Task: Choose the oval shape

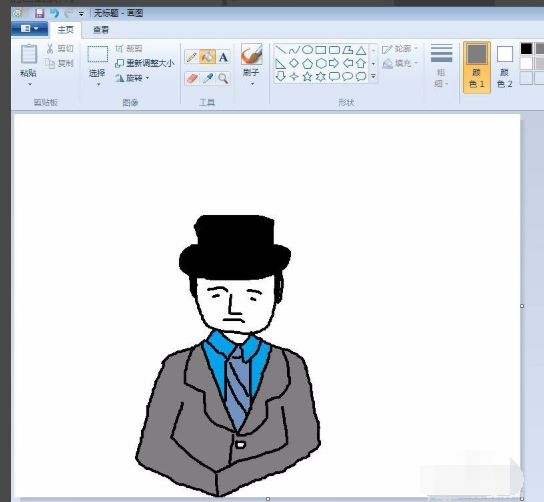Action: pyautogui.click(x=307, y=50)
